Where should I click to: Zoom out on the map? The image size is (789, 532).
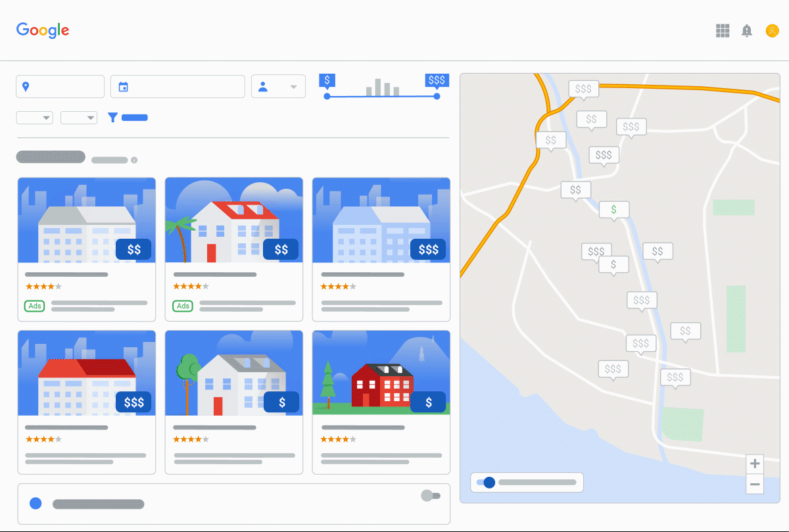tap(755, 485)
